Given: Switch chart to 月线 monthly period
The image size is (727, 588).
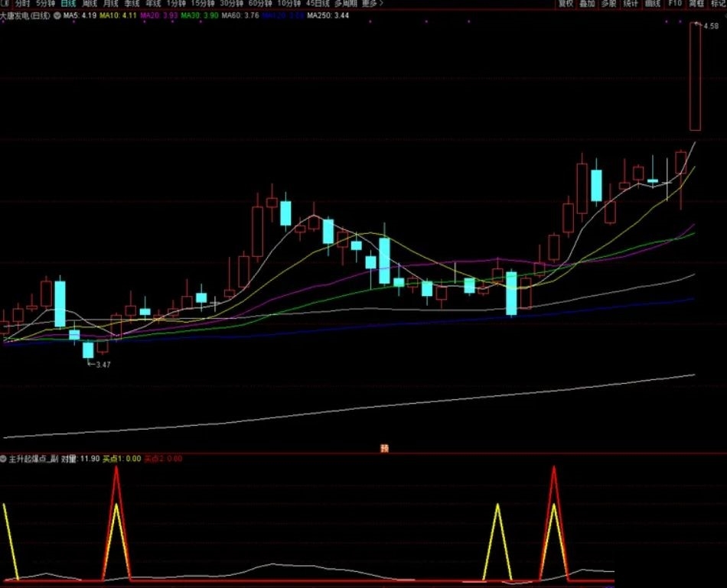Looking at the screenshot, I should [111, 3].
